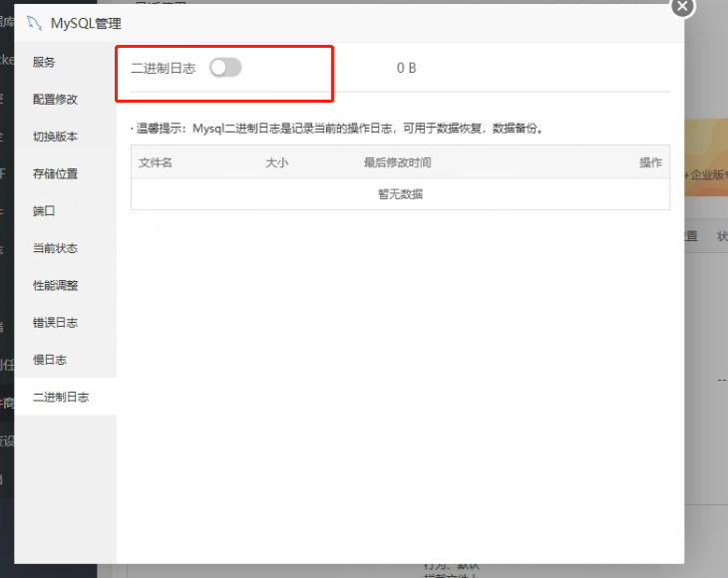This screenshot has height=578, width=728.
Task: Click the MySQL dolphin icon in title bar
Action: point(35,23)
